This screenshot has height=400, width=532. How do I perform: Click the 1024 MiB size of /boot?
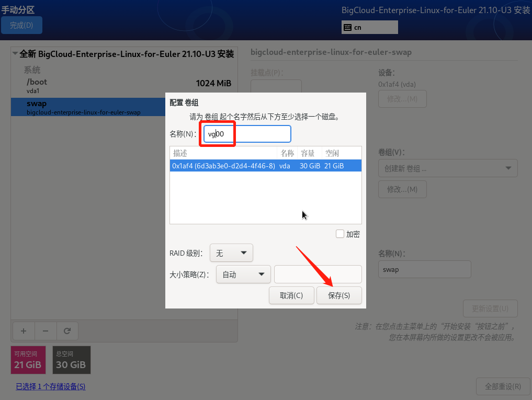click(214, 84)
